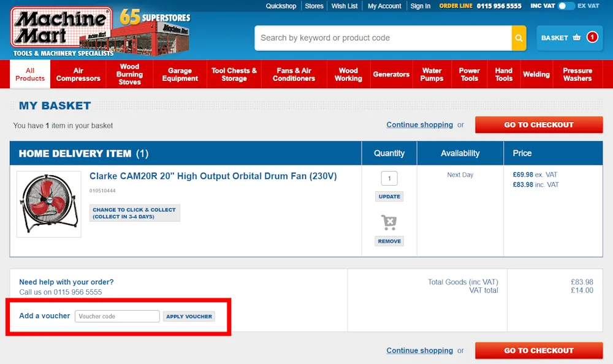This screenshot has height=364, width=613.
Task: Open the Power Tools category
Action: click(x=469, y=74)
